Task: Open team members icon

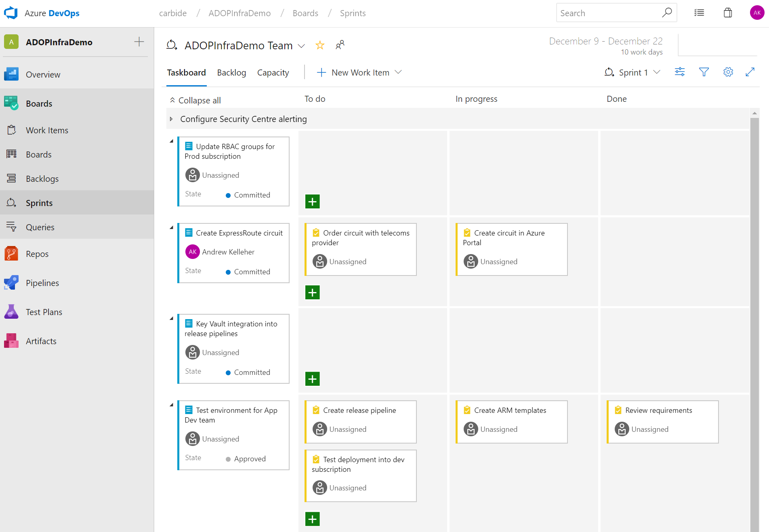Action: pos(340,45)
